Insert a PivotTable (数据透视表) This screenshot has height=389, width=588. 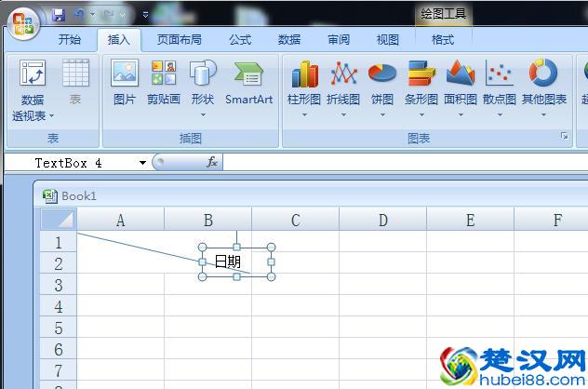click(33, 90)
